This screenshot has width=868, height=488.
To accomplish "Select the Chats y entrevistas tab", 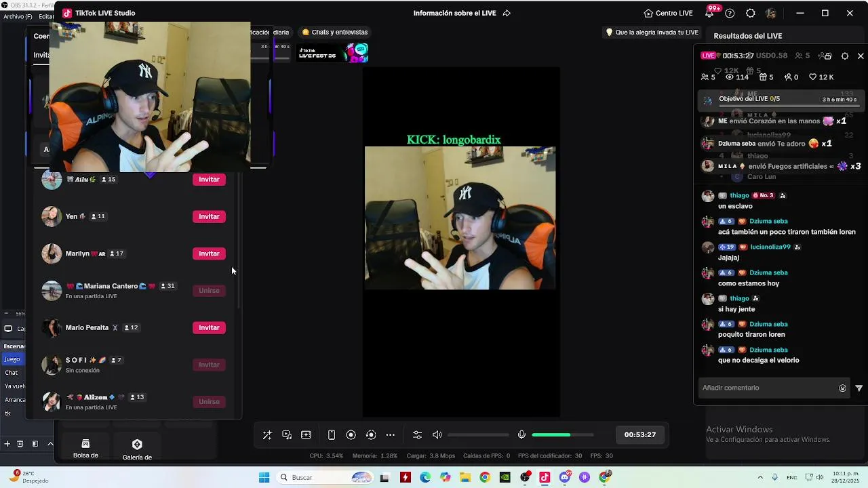I will [335, 32].
